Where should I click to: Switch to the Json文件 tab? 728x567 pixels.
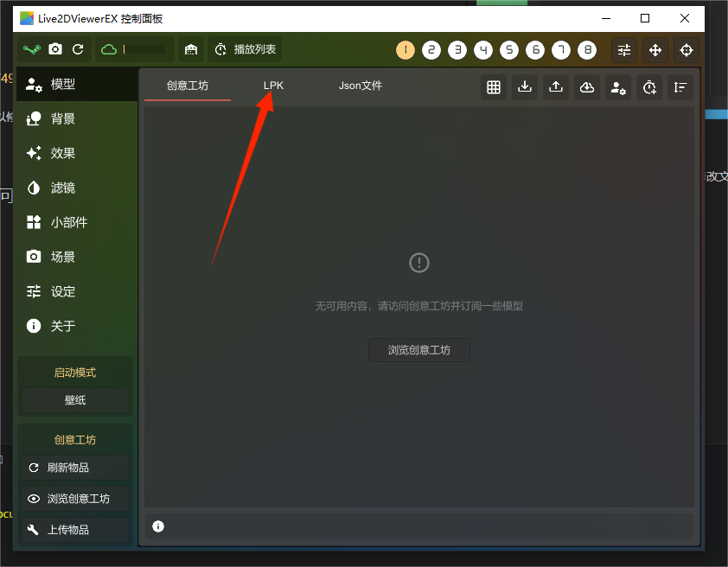[360, 86]
